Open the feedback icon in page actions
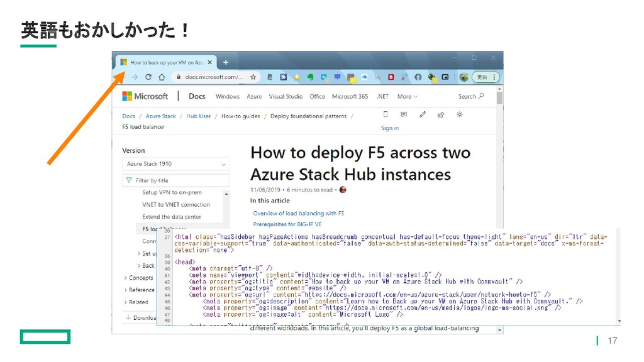The width and height of the screenshot is (644, 362). click(404, 114)
